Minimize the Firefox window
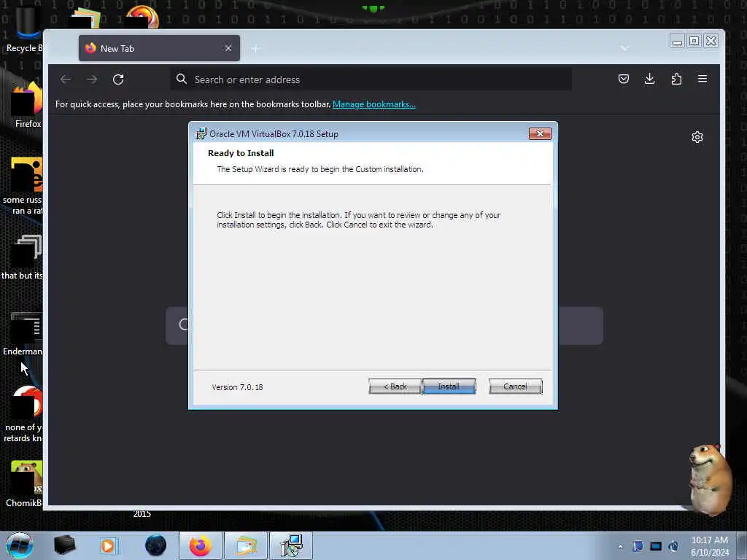Screen dimensions: 747x560 (x=677, y=42)
